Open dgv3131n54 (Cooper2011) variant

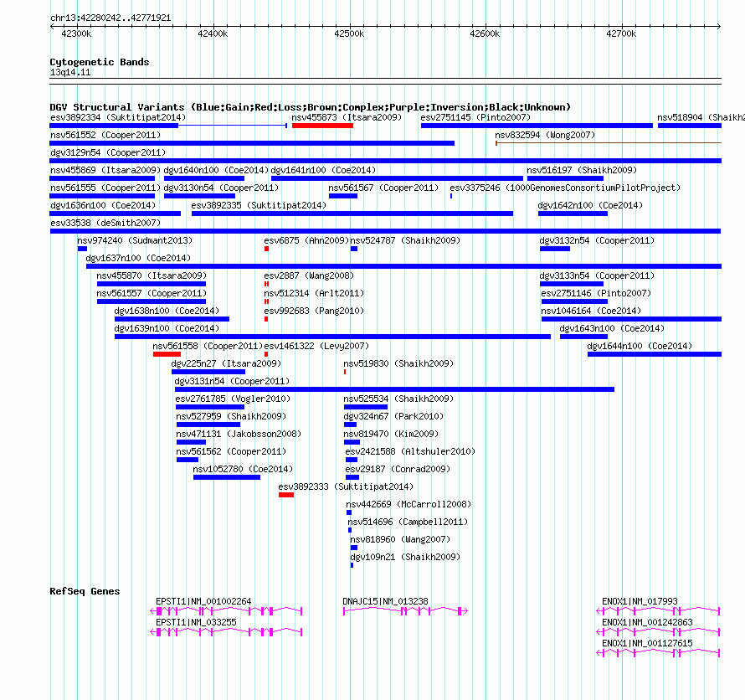tap(394, 389)
